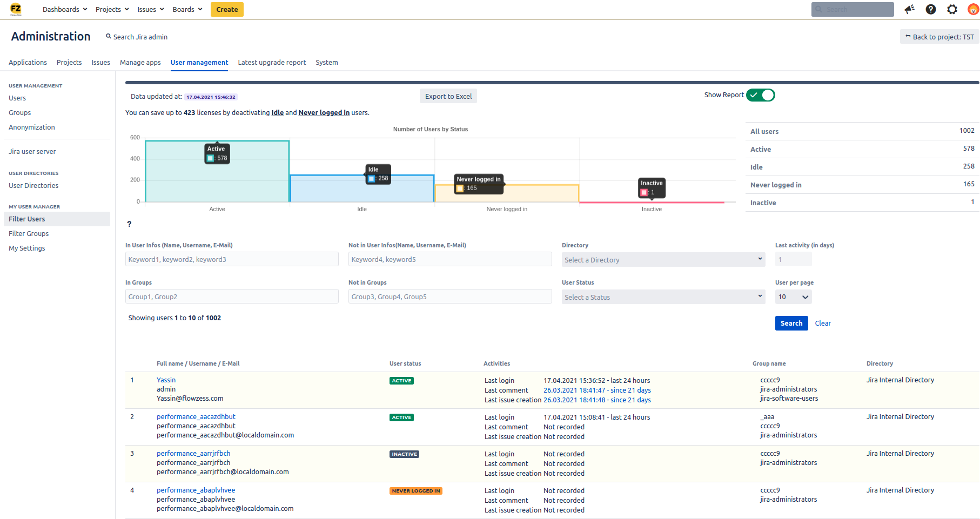
Task: Open the Dashboards menu
Action: pyautogui.click(x=65, y=9)
